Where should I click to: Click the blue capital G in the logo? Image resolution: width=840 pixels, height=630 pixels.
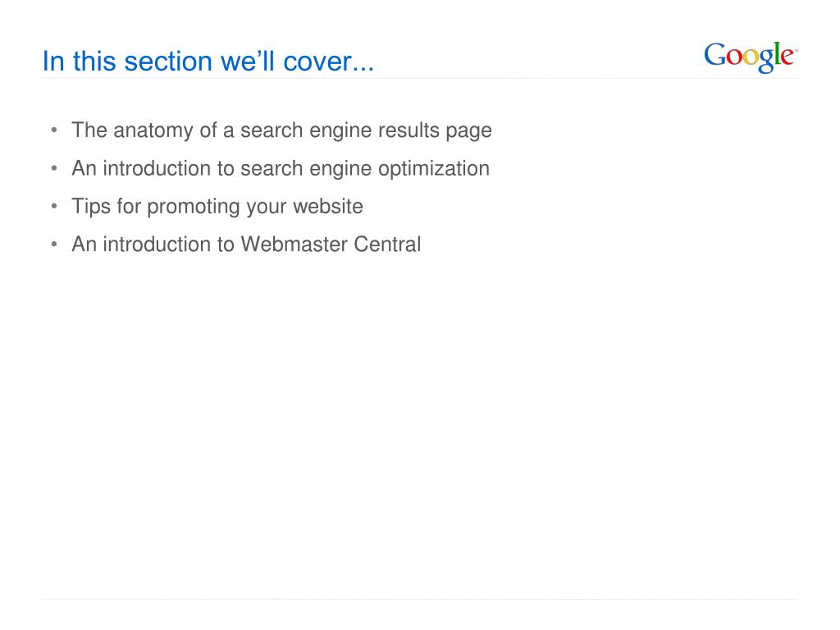click(x=714, y=55)
